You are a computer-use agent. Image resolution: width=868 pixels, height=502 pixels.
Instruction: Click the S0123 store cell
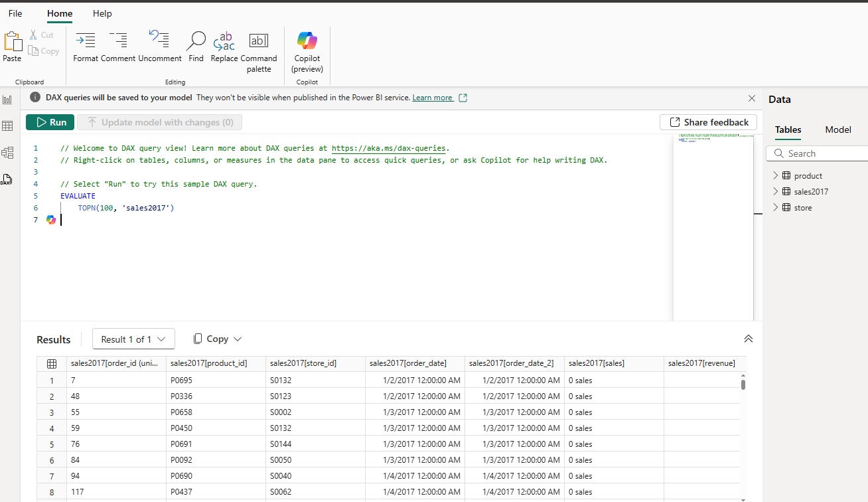(315, 396)
